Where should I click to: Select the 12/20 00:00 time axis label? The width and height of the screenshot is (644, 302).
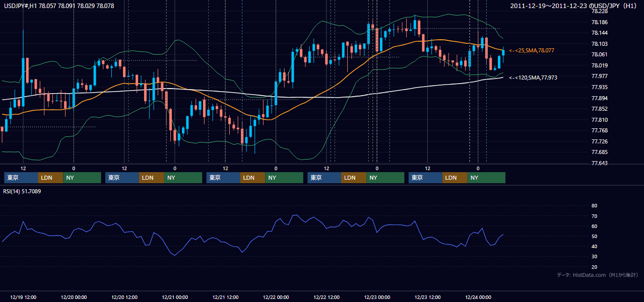pyautogui.click(x=74, y=297)
